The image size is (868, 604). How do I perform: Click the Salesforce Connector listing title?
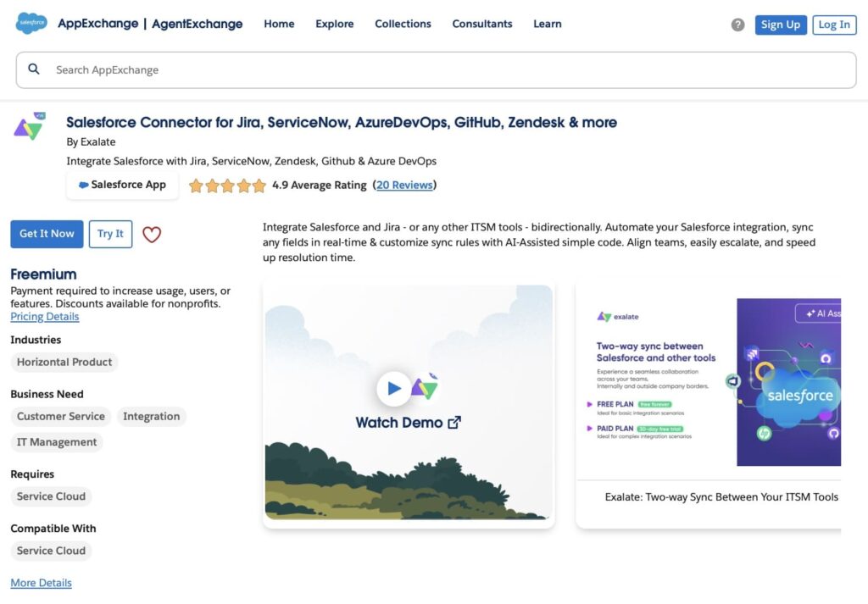coord(342,122)
